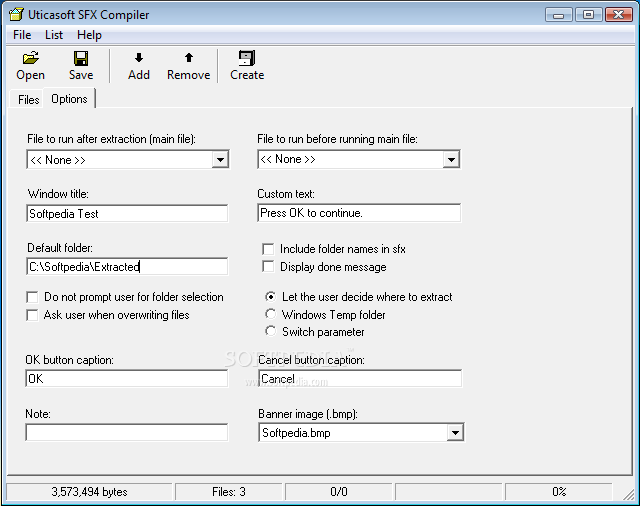Minimize the SFX Compiler window
This screenshot has height=506, width=640.
pyautogui.click(x=558, y=15)
